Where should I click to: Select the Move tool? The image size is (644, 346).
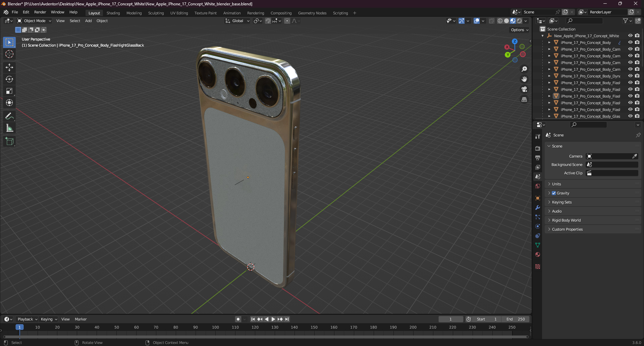pyautogui.click(x=9, y=67)
